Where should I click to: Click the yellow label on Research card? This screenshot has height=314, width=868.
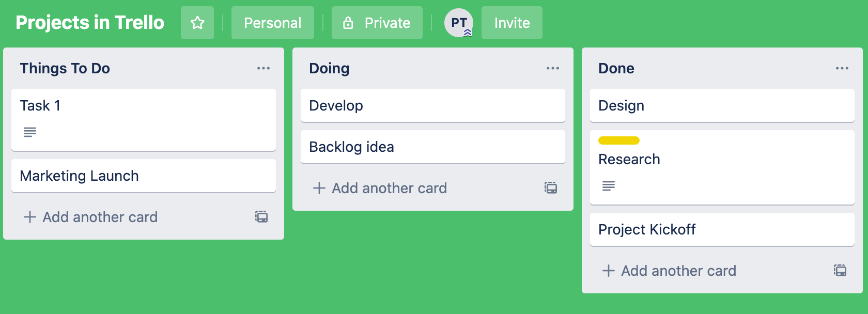(619, 140)
